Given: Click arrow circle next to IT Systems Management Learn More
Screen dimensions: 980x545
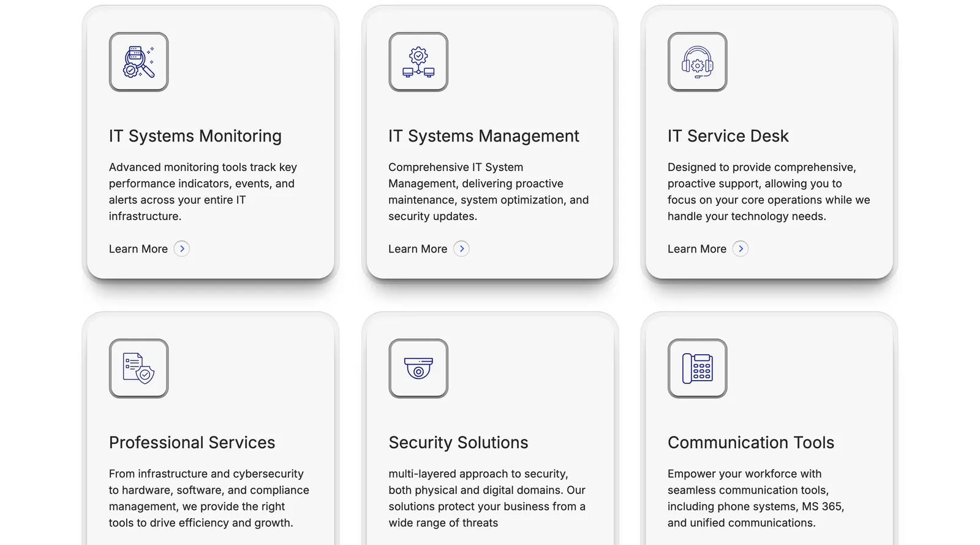Looking at the screenshot, I should click(461, 248).
